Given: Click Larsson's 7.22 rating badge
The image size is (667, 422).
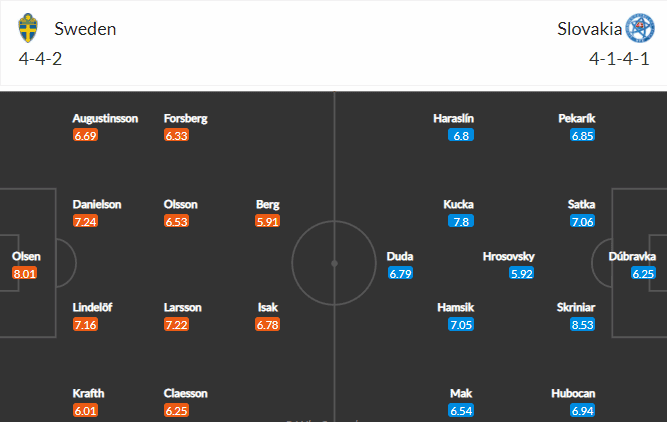Looking at the screenshot, I should 177,325.
